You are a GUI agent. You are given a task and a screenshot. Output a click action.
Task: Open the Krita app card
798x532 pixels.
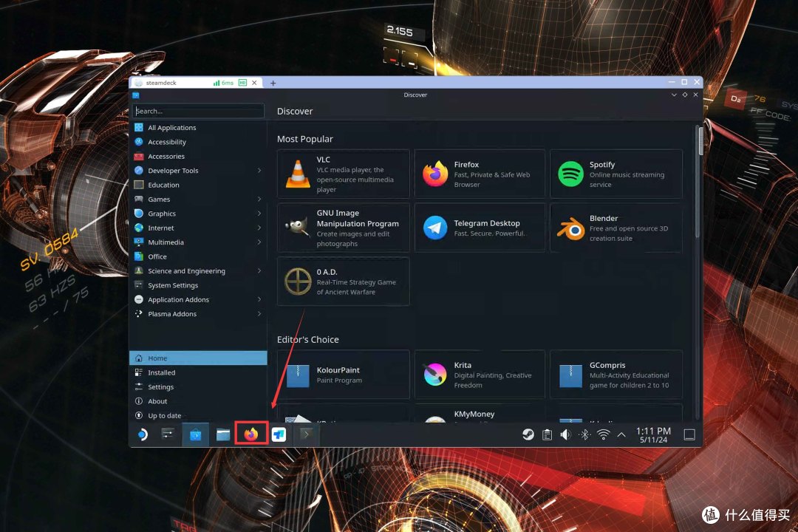pyautogui.click(x=480, y=374)
